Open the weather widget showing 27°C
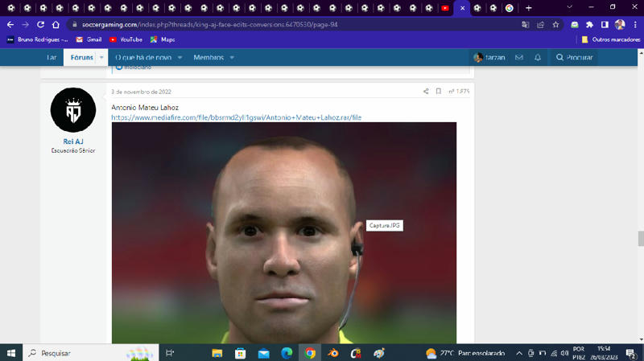The width and height of the screenshot is (644, 361). coord(466,353)
